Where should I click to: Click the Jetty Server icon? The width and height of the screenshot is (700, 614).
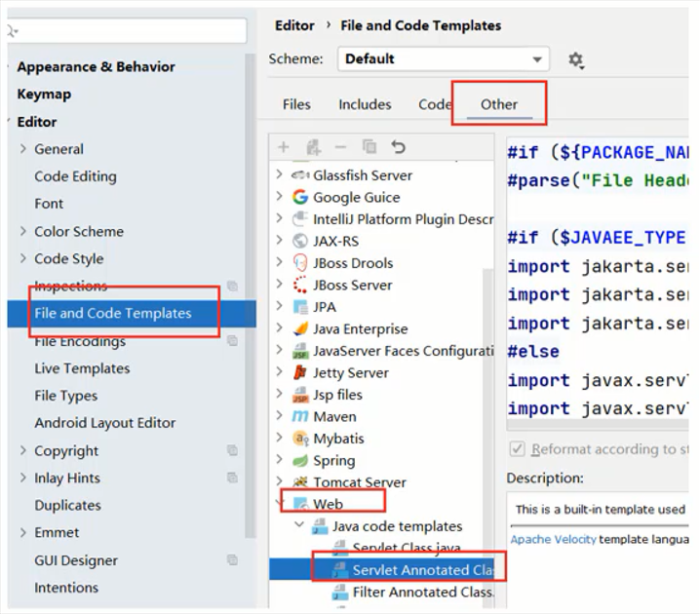(x=300, y=372)
